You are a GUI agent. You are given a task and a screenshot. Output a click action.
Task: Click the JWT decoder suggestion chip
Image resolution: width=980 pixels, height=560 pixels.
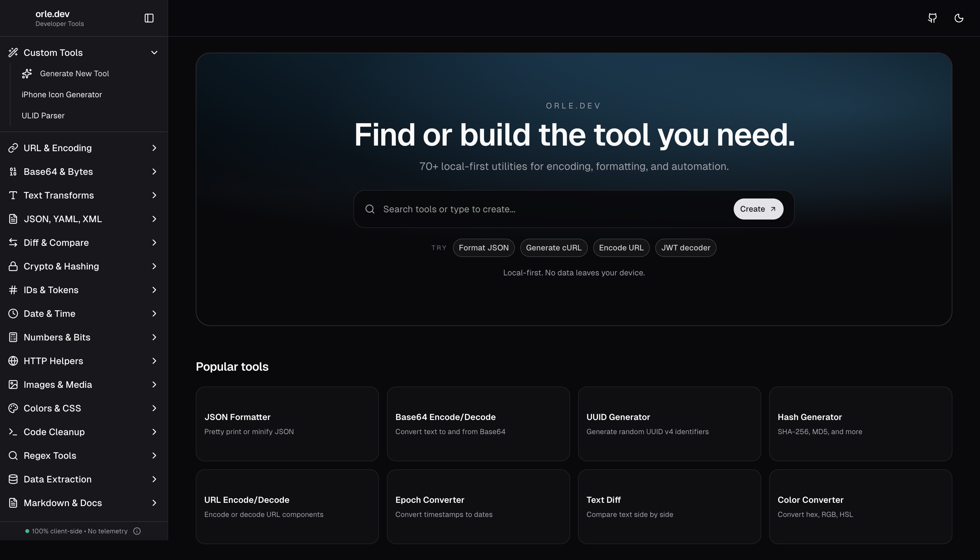[x=686, y=248]
